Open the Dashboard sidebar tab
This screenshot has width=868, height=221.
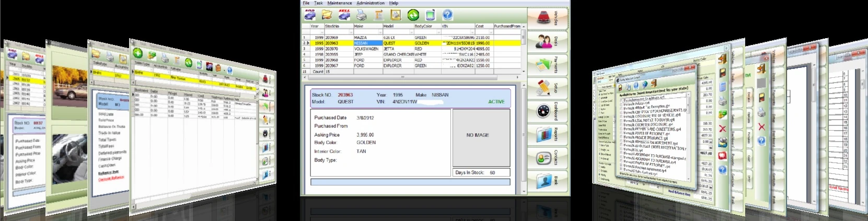[x=547, y=111]
